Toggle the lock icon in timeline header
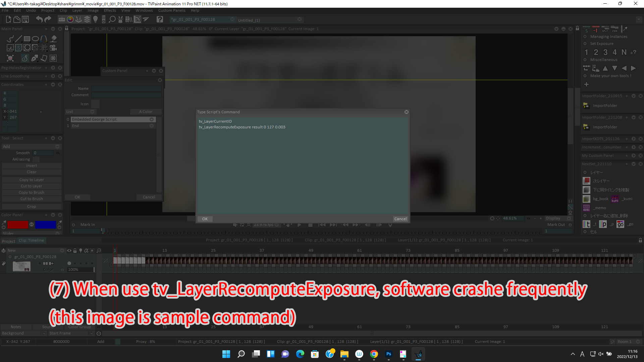Image resolution: width=644 pixels, height=362 pixels. coord(75,250)
